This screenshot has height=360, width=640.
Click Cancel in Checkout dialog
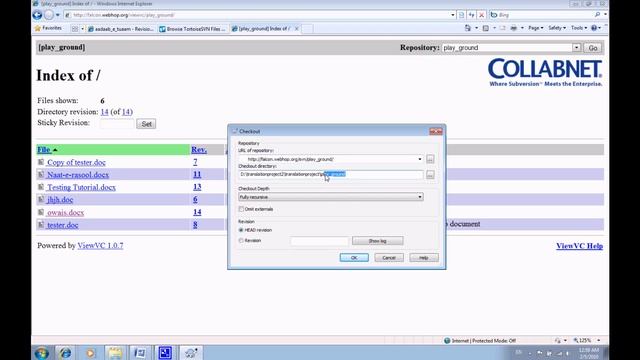[389, 258]
